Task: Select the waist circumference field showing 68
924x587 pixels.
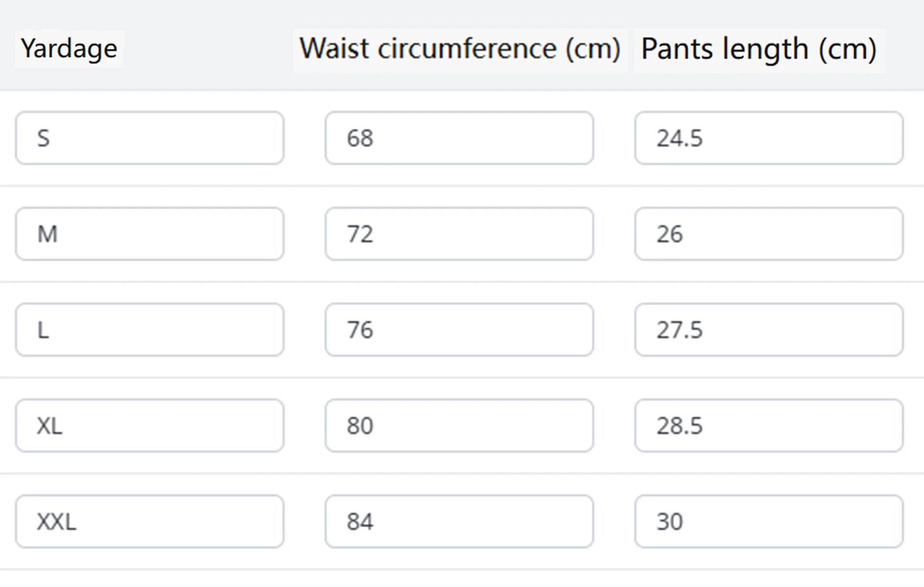Action: pos(459,138)
